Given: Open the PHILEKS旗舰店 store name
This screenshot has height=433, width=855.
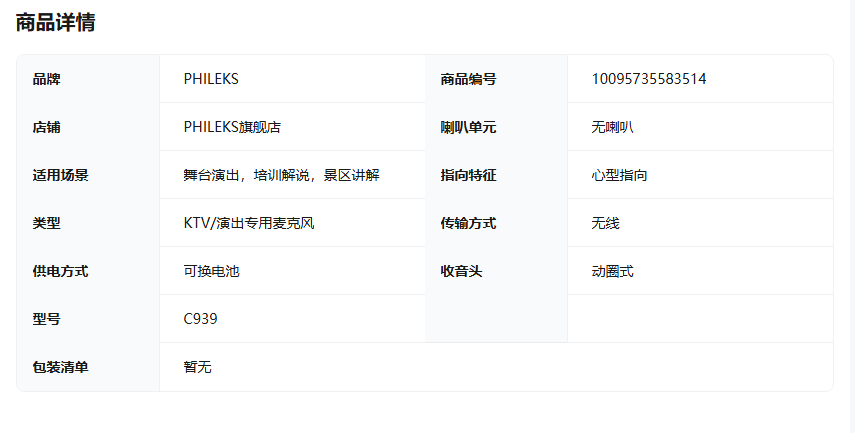Looking at the screenshot, I should coord(232,127).
